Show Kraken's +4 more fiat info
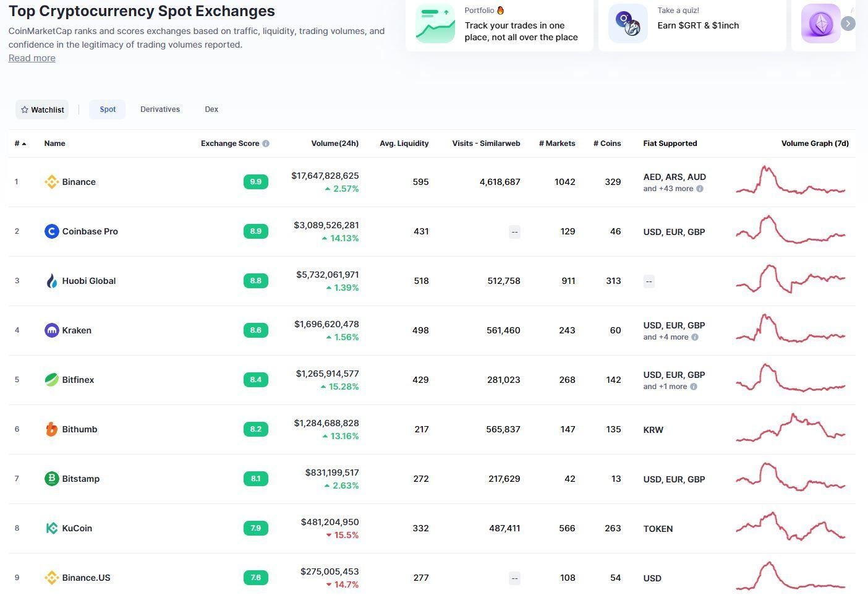 tap(695, 337)
